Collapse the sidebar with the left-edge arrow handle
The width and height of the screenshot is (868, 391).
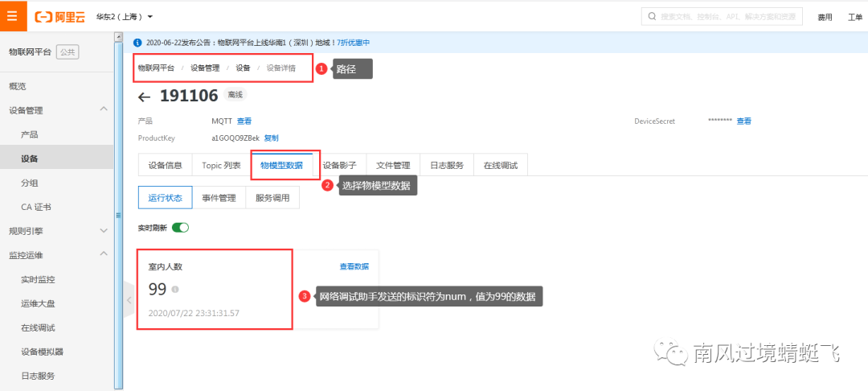(x=128, y=300)
